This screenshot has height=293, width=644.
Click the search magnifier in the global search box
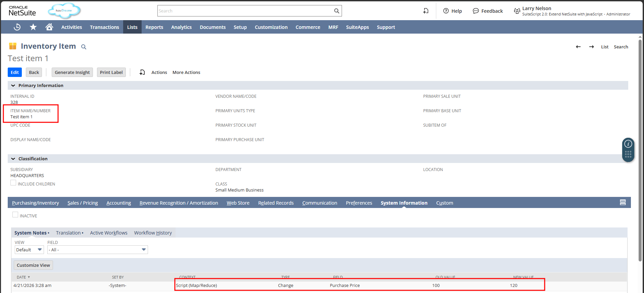click(x=337, y=11)
